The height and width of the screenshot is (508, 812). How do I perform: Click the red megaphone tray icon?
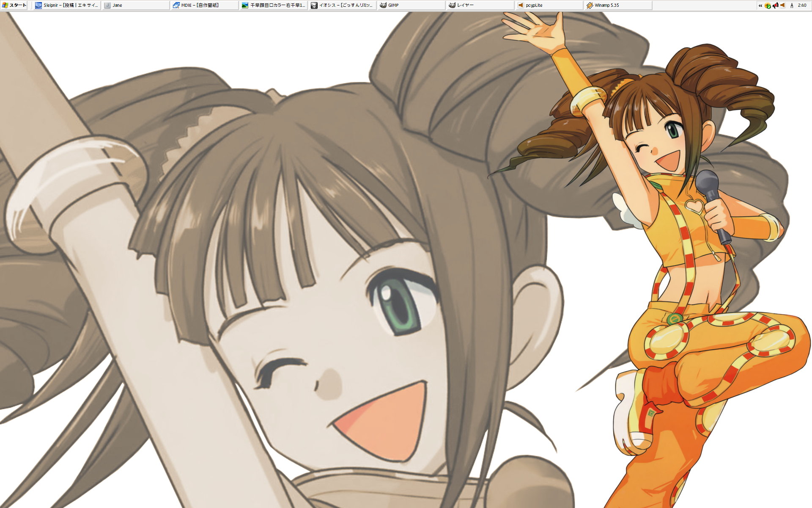tap(775, 6)
